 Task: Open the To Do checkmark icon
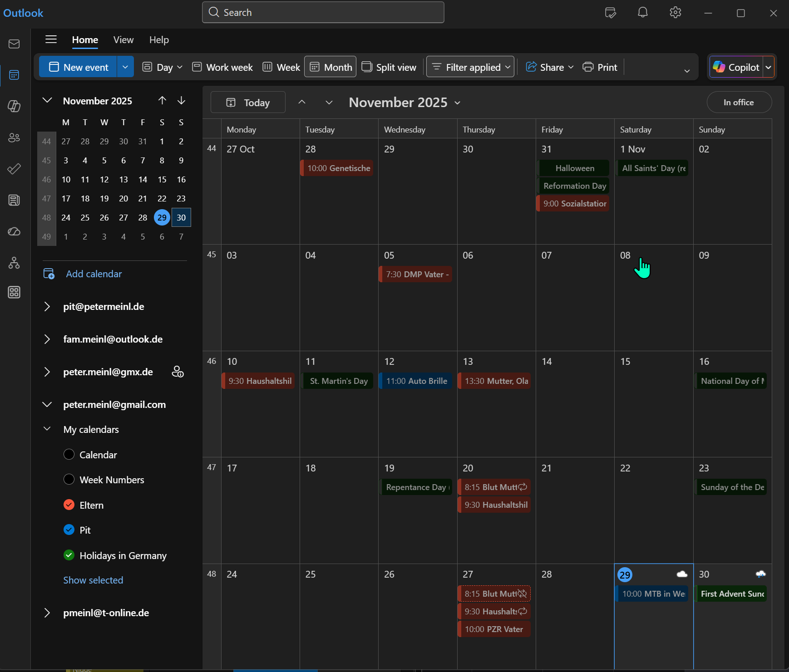14,169
